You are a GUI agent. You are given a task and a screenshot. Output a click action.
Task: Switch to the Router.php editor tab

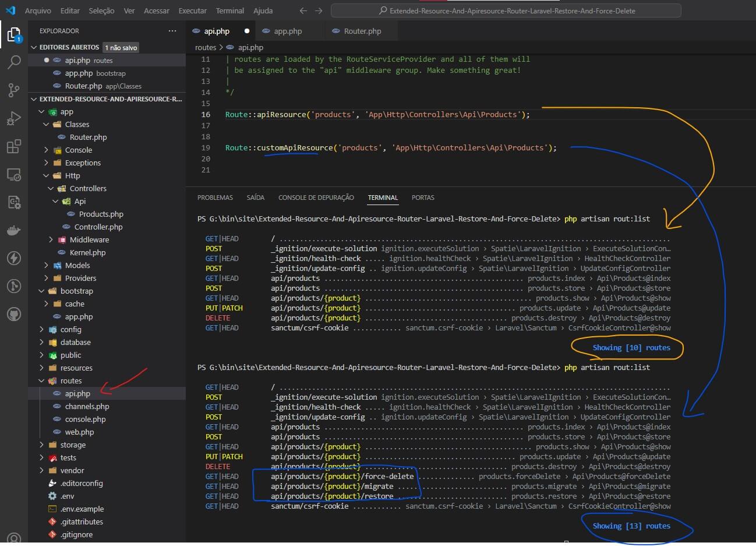tap(362, 31)
